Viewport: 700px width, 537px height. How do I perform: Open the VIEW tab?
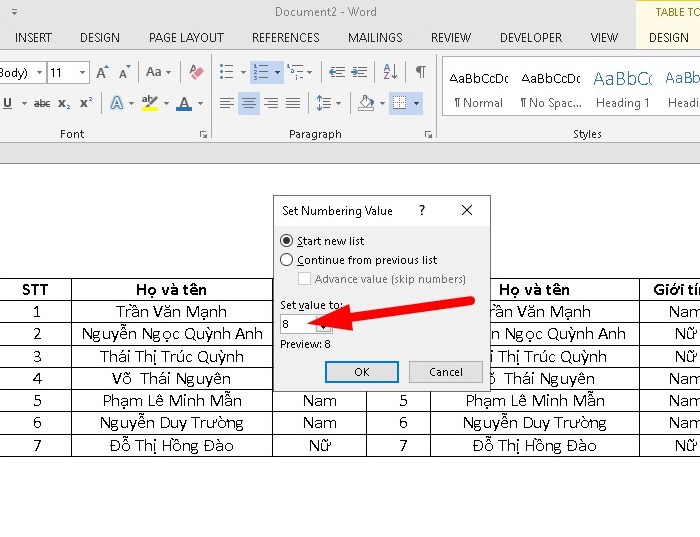[x=604, y=37]
